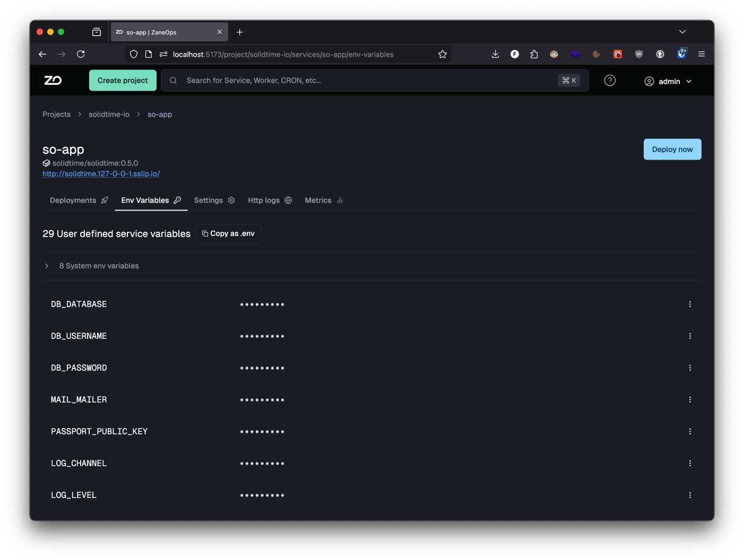Click masked value of DB_PASSWORD
744x560 pixels.
click(x=262, y=369)
